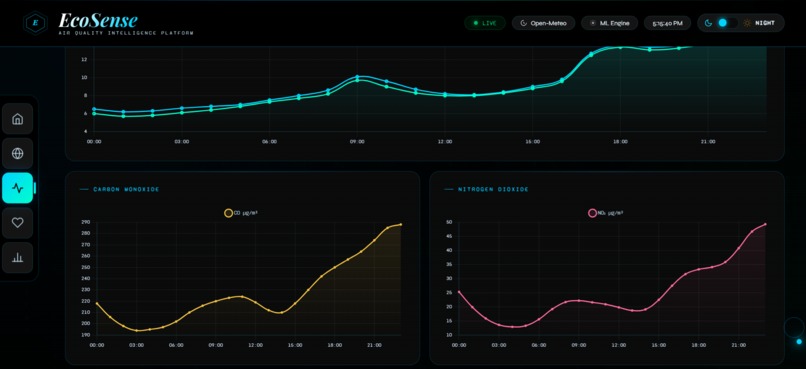Click the 'Air Quality Intelligence Platform' tagline
The image size is (806, 369).
click(126, 33)
